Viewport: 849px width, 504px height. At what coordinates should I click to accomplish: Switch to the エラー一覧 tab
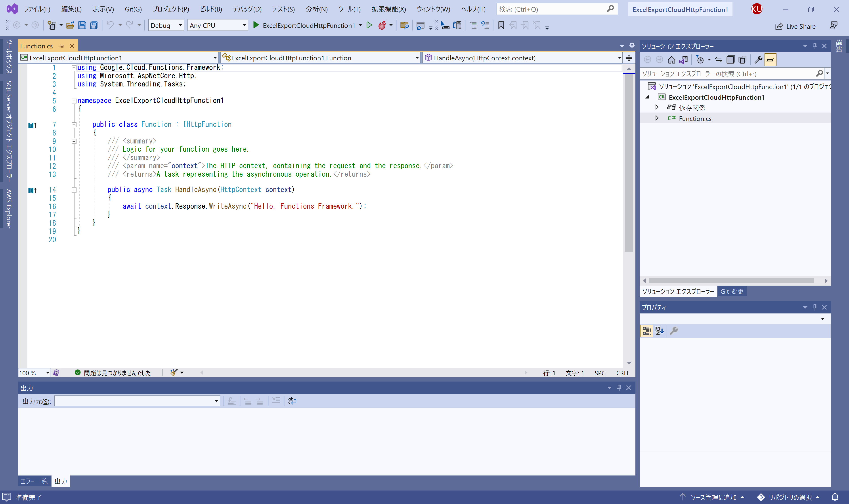pos(34,481)
